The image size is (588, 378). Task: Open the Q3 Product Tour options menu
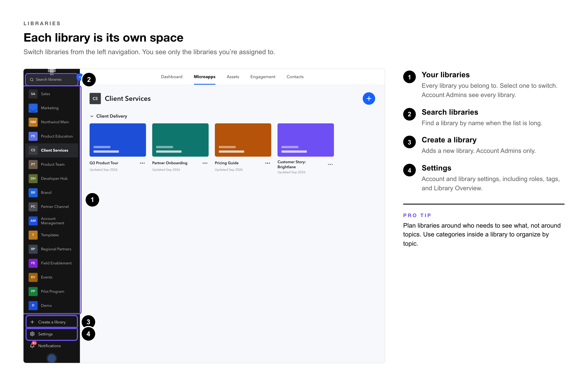(142, 163)
